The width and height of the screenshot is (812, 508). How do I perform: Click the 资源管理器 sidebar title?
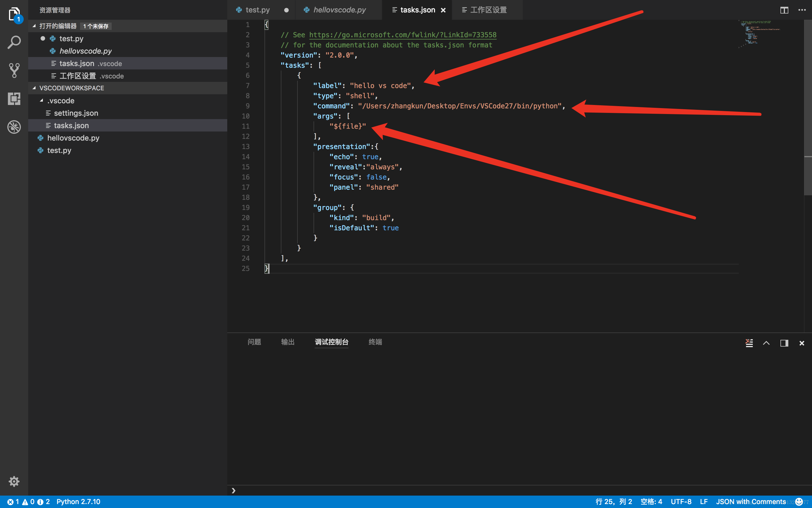(x=55, y=10)
